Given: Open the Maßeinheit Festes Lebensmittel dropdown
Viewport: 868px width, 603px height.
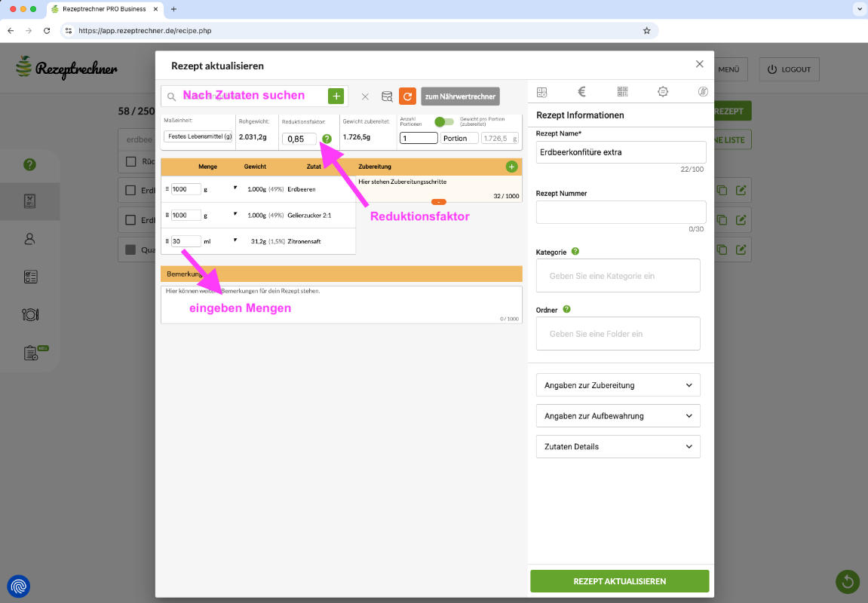Looking at the screenshot, I should [x=199, y=136].
